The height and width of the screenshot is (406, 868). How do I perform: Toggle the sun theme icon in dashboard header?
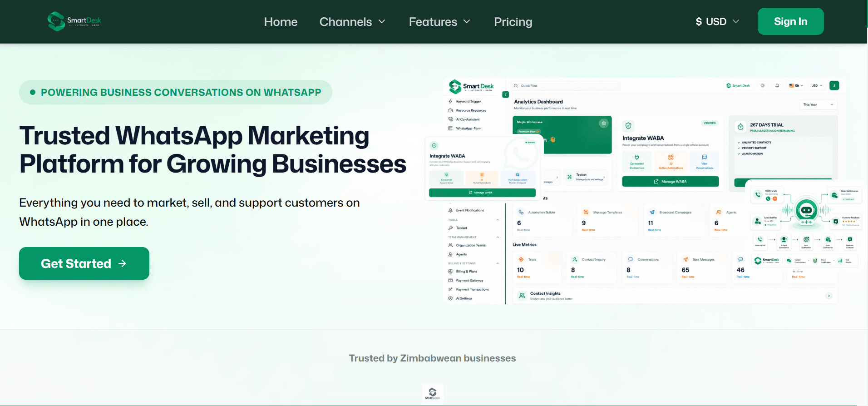click(x=763, y=85)
